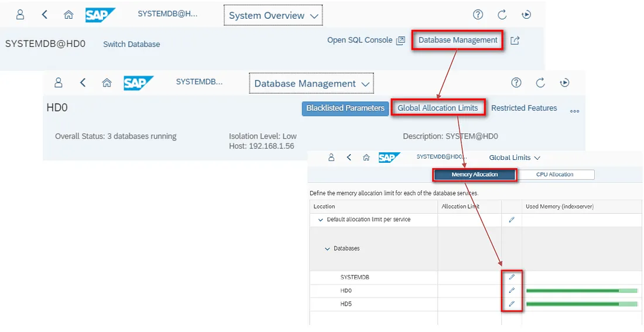Open the System Overview dropdown

click(x=273, y=16)
